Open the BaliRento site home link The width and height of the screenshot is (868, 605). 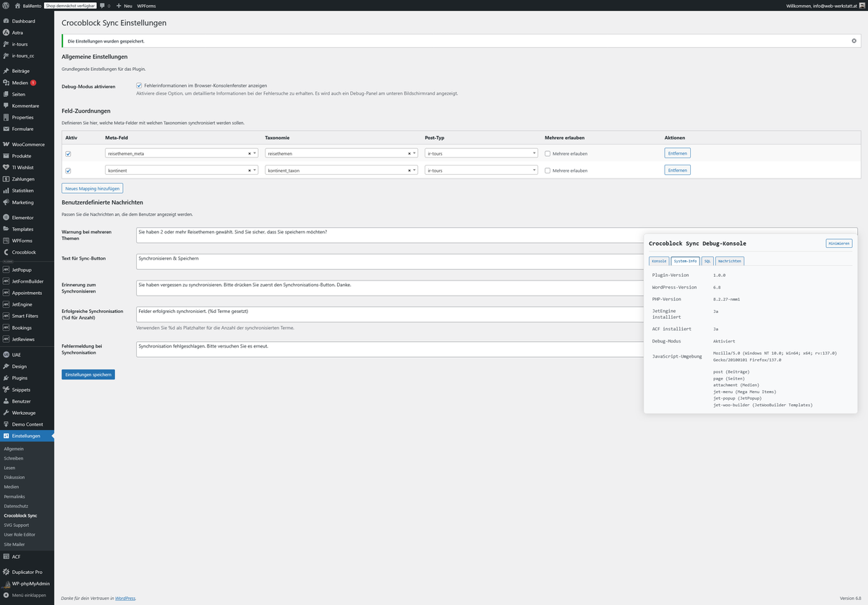(x=27, y=5)
